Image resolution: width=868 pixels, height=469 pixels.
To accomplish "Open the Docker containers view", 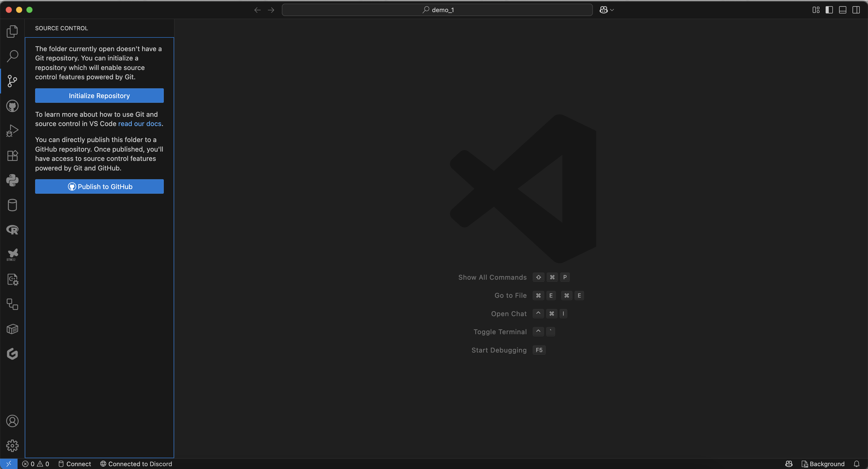I will coord(12,329).
